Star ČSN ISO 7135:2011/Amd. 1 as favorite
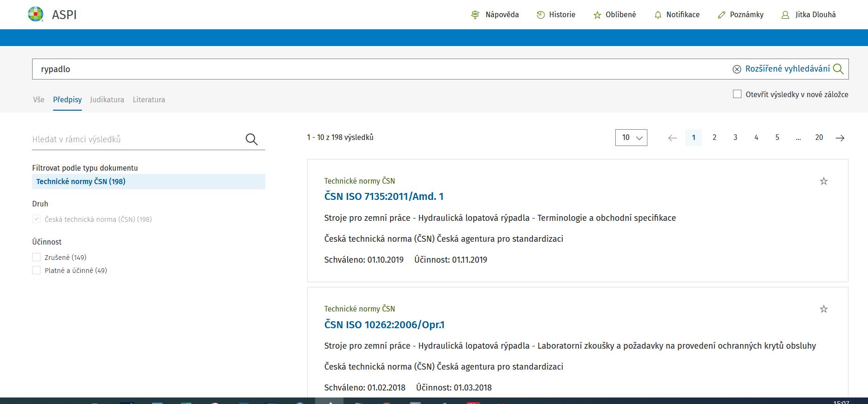Viewport: 868px width, 404px height. click(823, 181)
